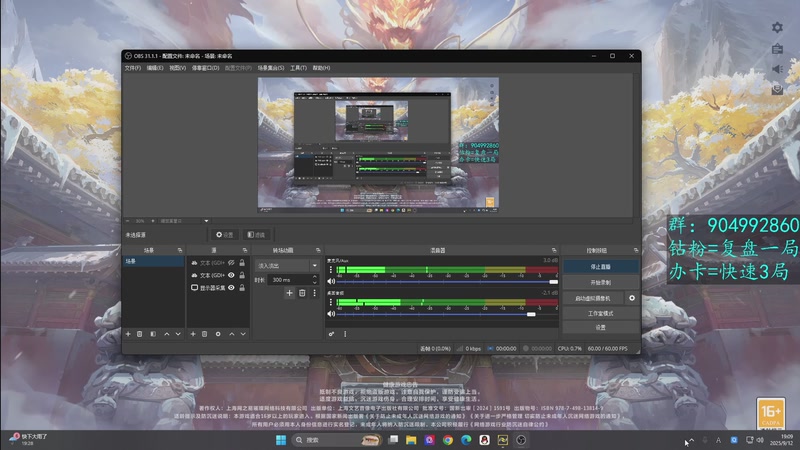Viewport: 800px width, 450px height.
Task: Click source toolbar 设置 properties button
Action: pyautogui.click(x=225, y=235)
